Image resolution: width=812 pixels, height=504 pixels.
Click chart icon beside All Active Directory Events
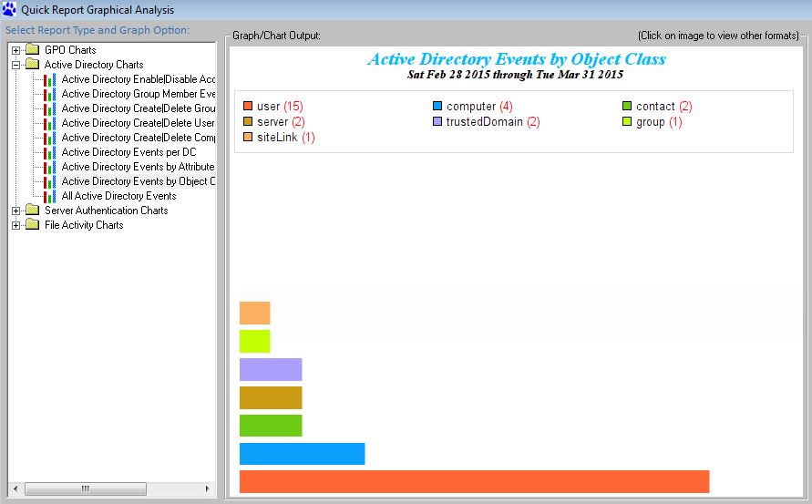[50, 196]
